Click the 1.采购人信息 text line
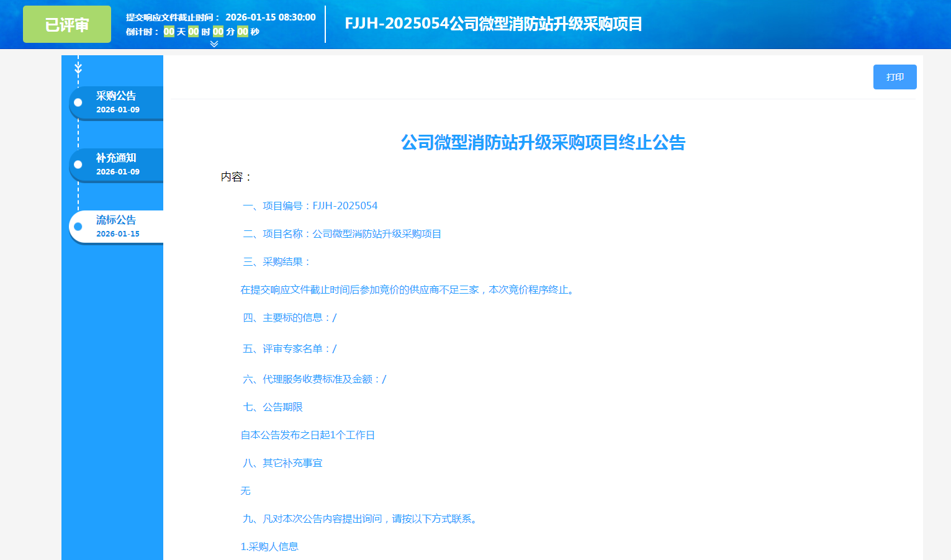This screenshot has width=951, height=560. (269, 547)
